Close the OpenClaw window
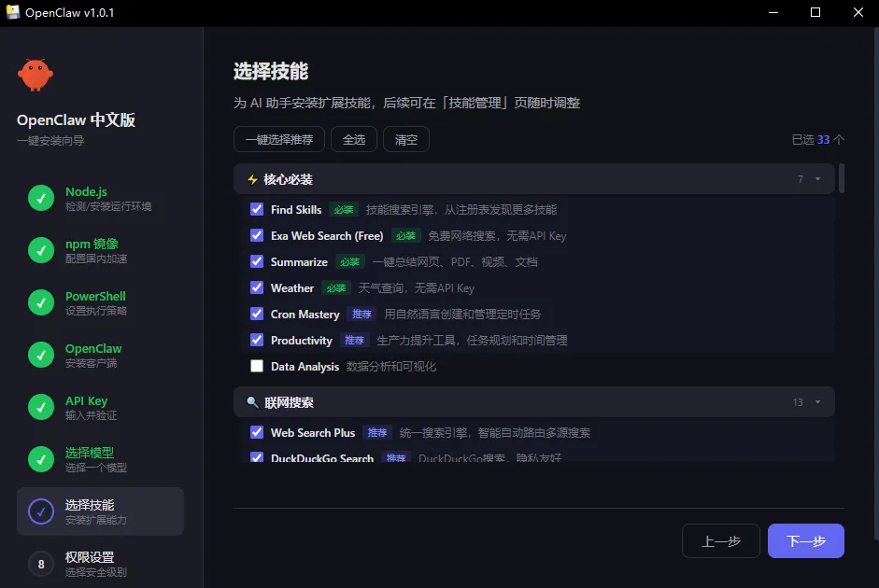 (858, 12)
